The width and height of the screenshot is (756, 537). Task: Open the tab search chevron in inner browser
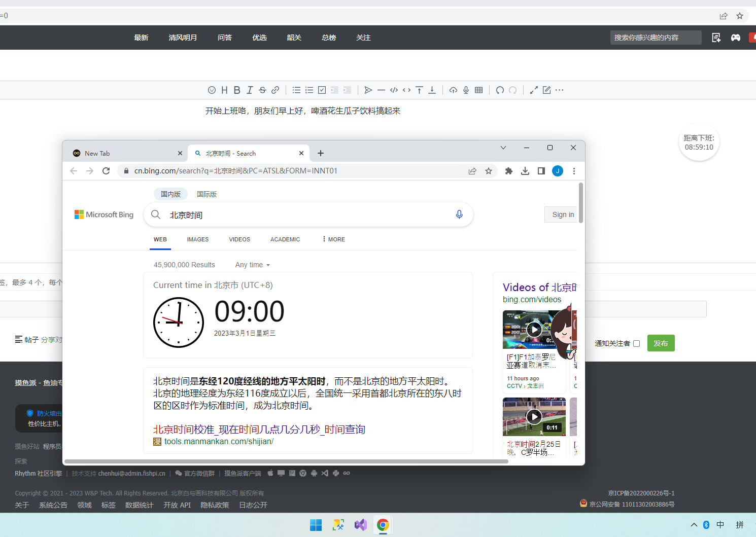tap(503, 148)
